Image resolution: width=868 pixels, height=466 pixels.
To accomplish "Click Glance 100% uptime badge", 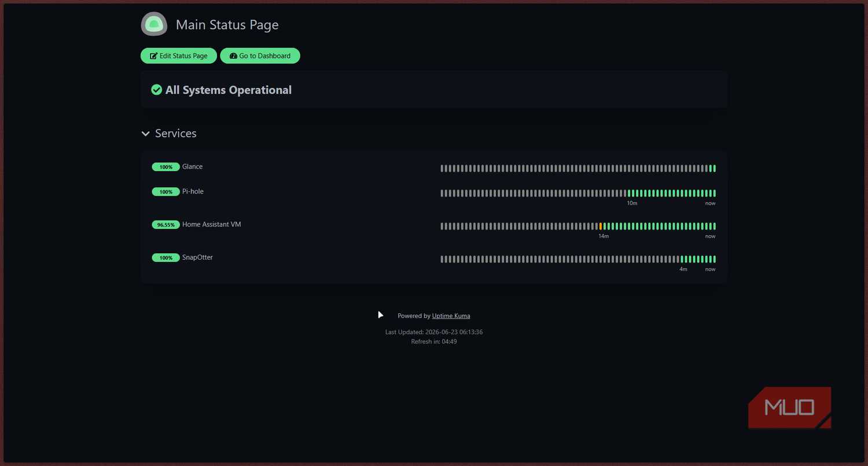I will pos(166,167).
